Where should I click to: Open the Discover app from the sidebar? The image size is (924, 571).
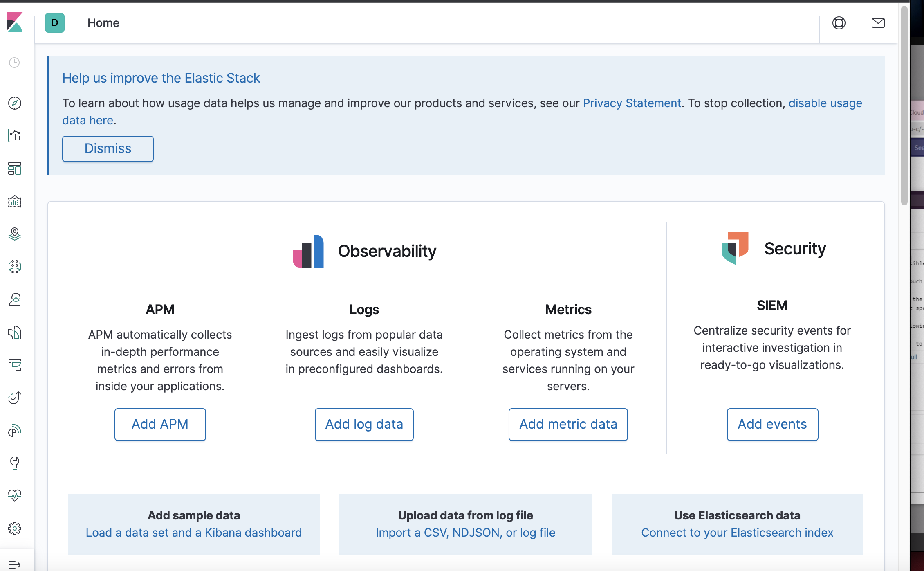[15, 103]
